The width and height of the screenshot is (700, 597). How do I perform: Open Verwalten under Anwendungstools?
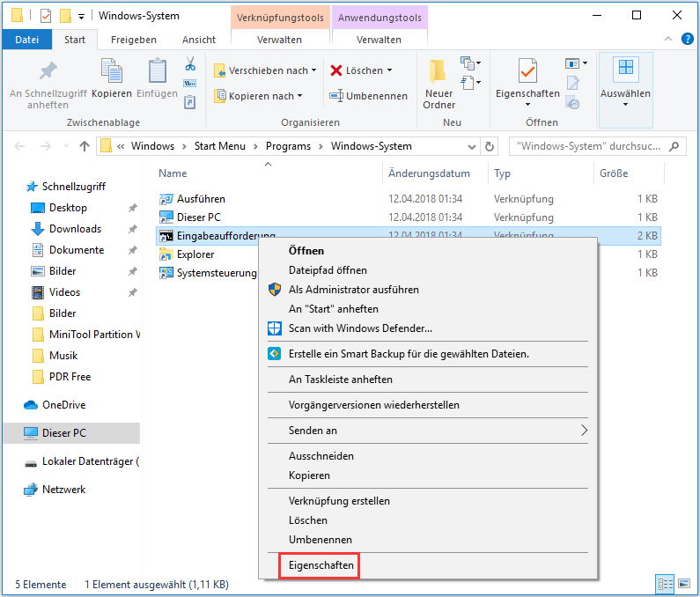tap(379, 40)
